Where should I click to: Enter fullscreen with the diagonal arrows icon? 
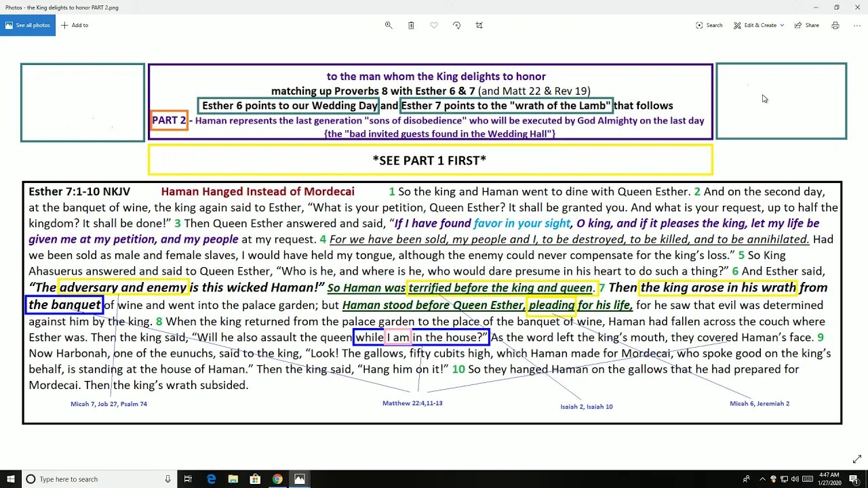click(x=857, y=460)
